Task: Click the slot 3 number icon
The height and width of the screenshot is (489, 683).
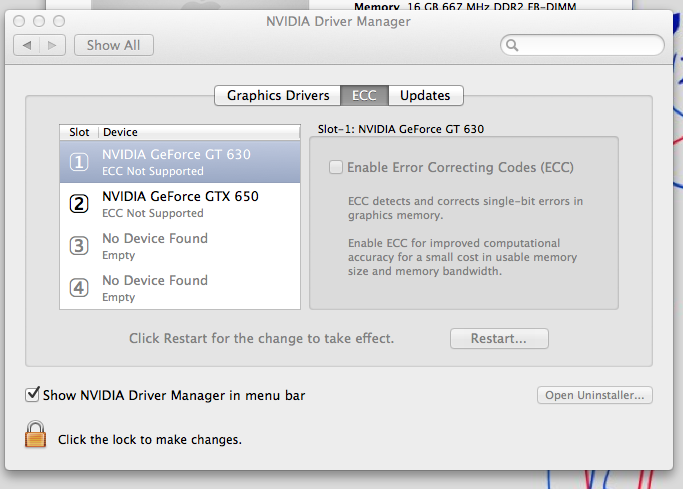Action: tap(79, 246)
